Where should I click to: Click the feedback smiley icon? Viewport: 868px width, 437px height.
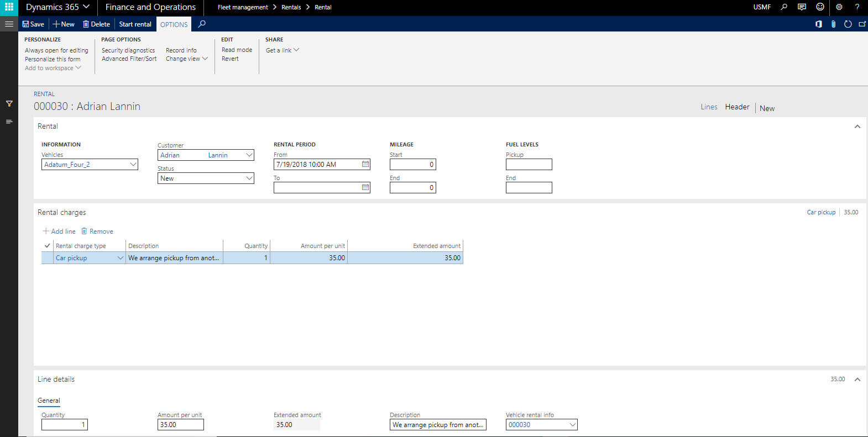point(820,7)
